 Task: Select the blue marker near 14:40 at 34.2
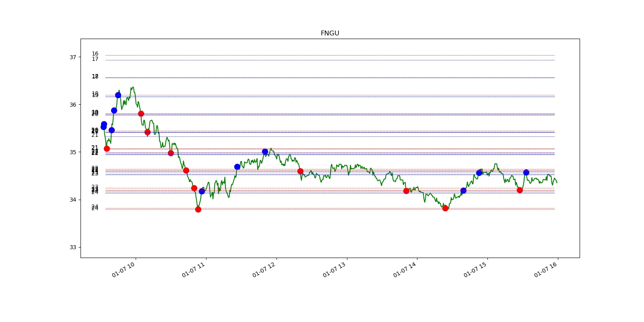click(463, 190)
